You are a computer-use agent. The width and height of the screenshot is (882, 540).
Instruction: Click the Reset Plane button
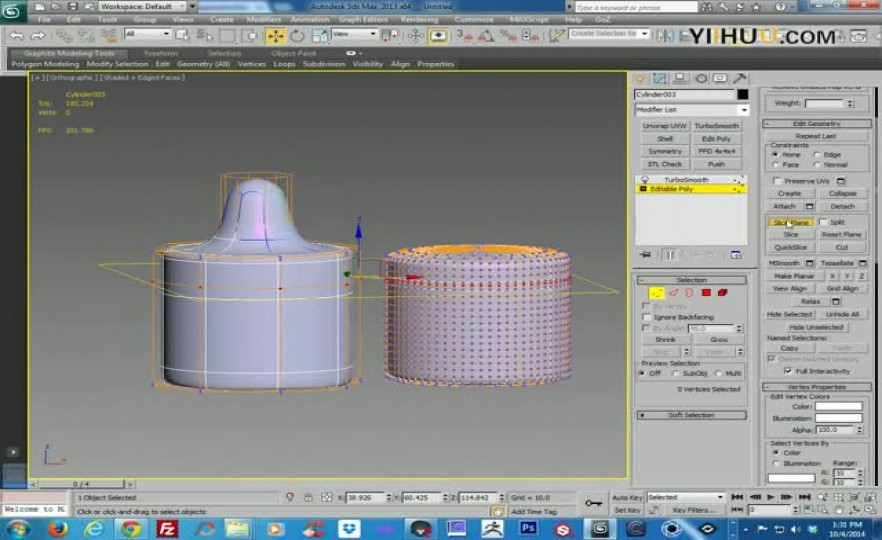tap(842, 235)
